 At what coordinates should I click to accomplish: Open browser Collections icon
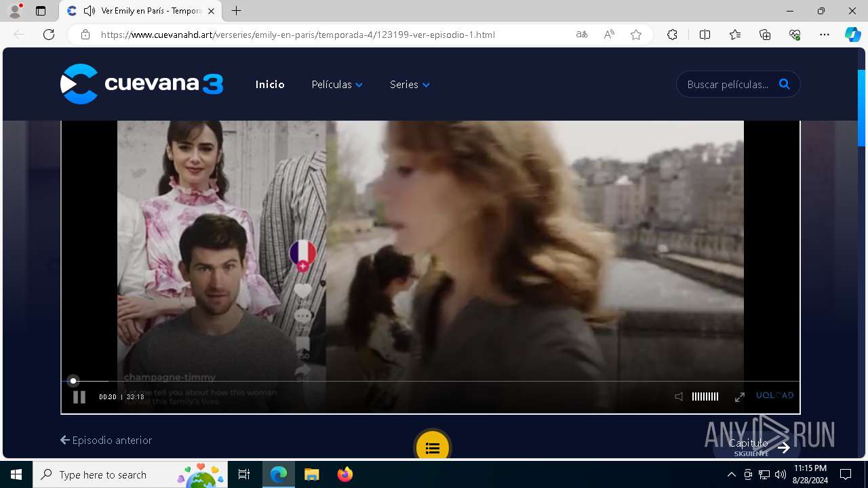click(765, 35)
